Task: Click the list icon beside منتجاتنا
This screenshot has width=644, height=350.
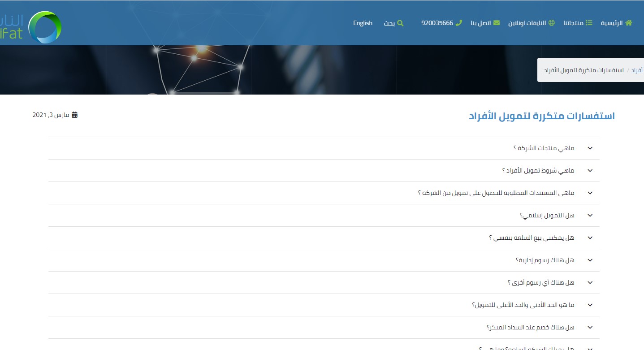Action: point(589,23)
